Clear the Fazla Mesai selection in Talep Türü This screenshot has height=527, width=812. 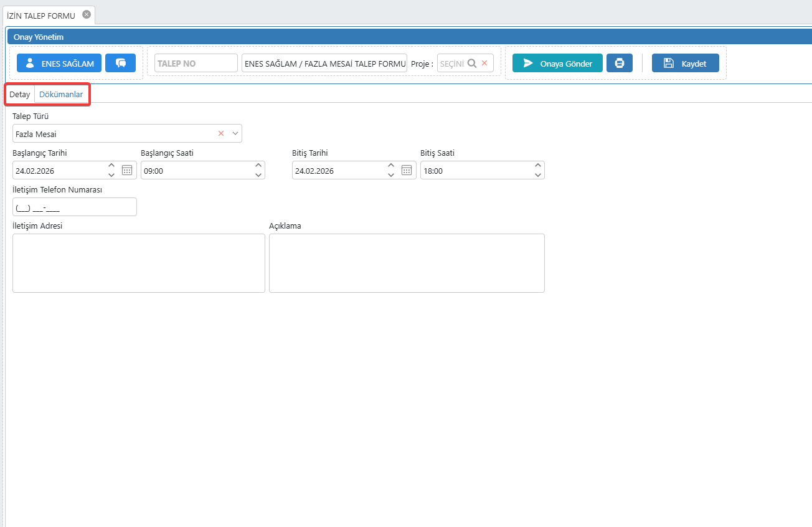220,133
